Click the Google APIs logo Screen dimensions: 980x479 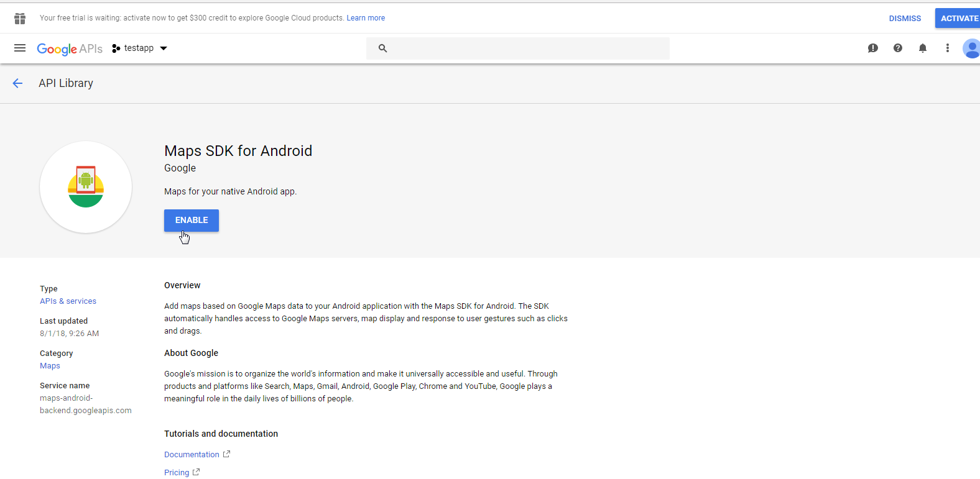tap(70, 49)
